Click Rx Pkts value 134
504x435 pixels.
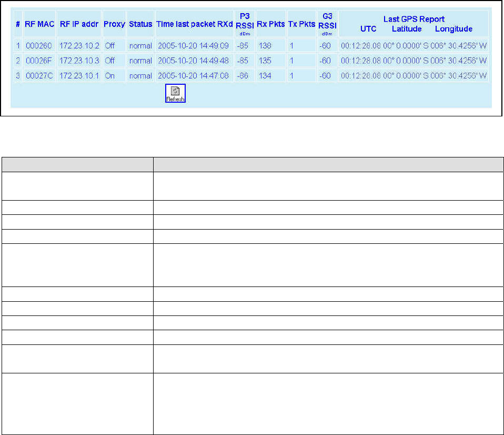click(265, 76)
